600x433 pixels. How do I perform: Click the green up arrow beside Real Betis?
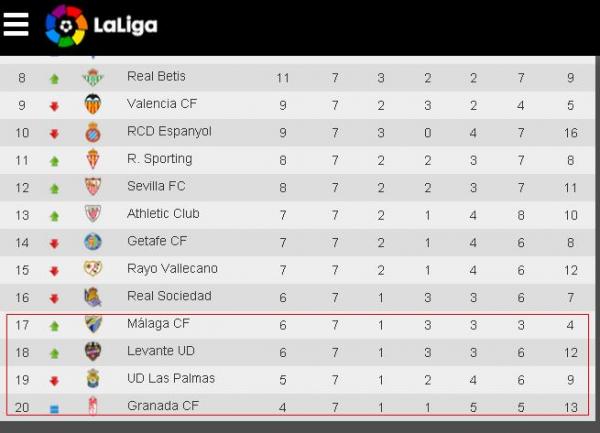pyautogui.click(x=54, y=78)
